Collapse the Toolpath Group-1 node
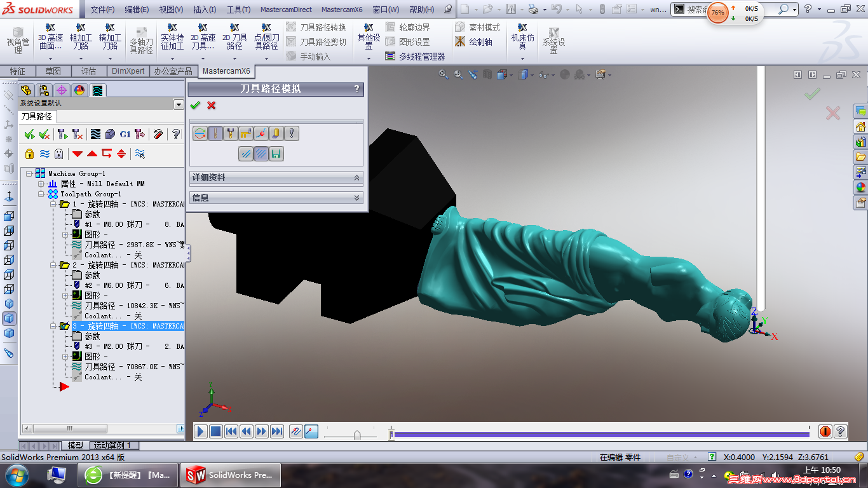The width and height of the screenshot is (868, 488). (x=41, y=194)
